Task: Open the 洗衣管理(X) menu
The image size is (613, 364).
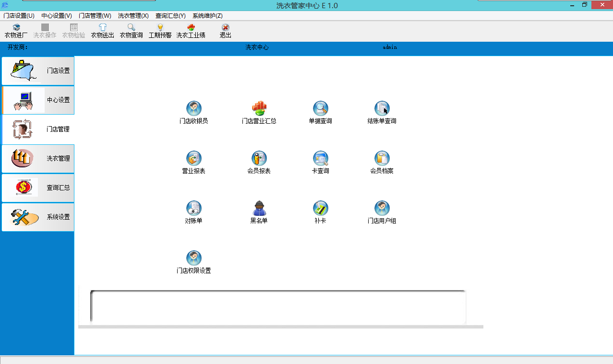Action: click(133, 16)
